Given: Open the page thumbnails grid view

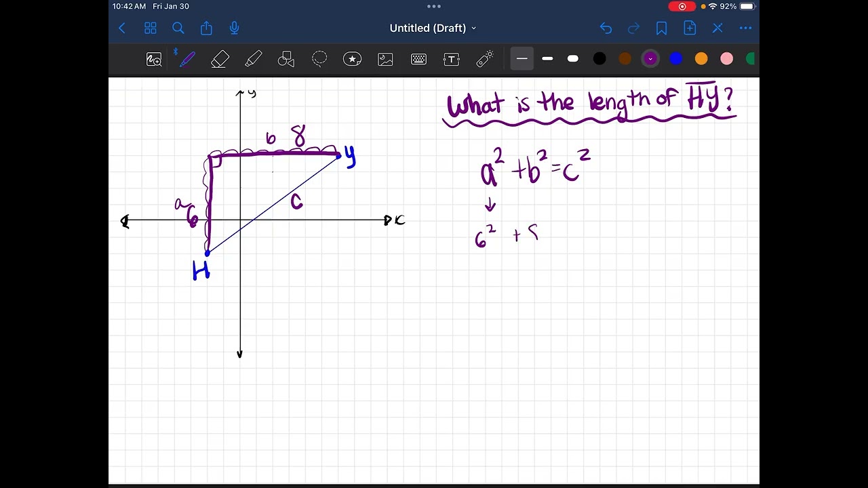Looking at the screenshot, I should click(151, 28).
